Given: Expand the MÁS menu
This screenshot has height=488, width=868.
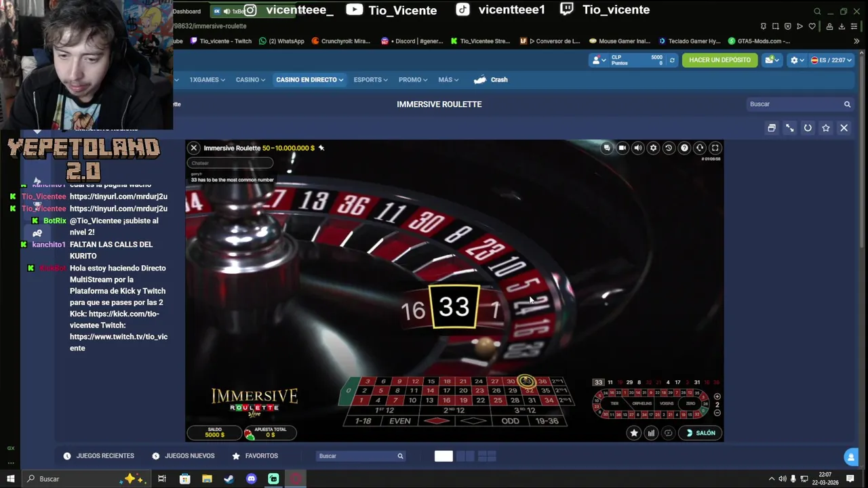Looking at the screenshot, I should click(x=448, y=80).
